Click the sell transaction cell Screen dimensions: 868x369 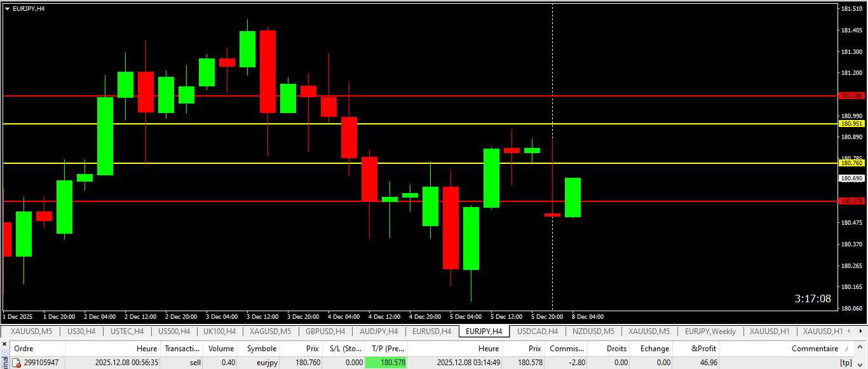coord(196,363)
